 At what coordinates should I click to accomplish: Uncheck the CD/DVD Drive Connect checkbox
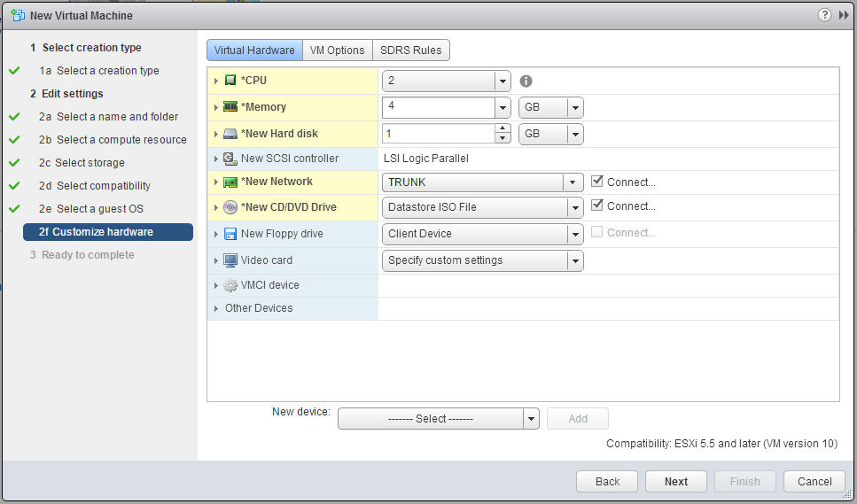[x=597, y=205]
